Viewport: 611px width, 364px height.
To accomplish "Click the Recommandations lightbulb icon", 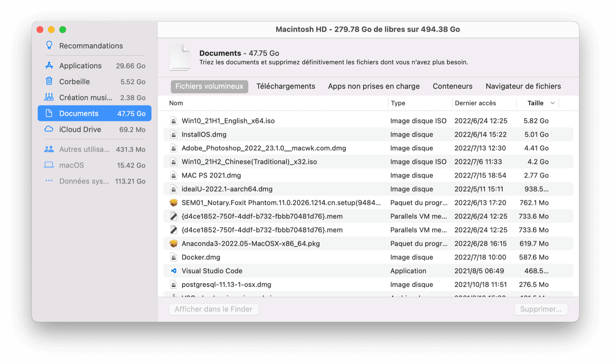I will point(49,45).
